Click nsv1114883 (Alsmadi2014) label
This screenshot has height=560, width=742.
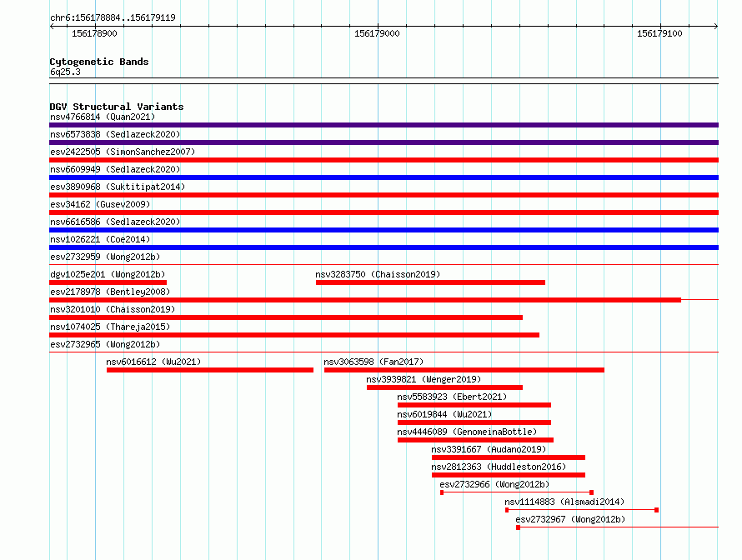(564, 502)
